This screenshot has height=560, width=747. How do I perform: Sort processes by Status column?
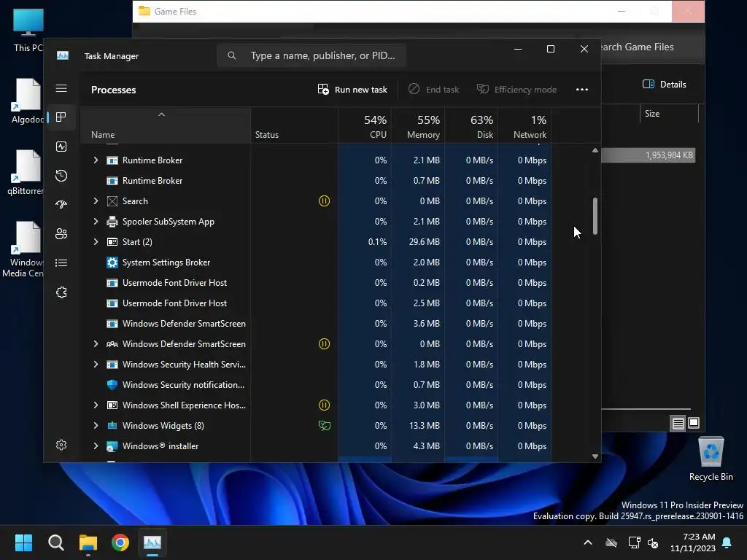[x=295, y=125]
